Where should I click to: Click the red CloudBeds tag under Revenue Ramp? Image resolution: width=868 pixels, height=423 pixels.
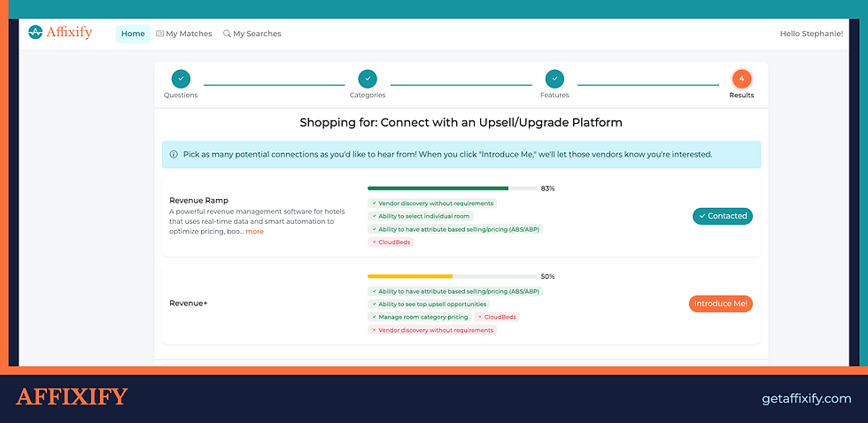click(x=391, y=242)
